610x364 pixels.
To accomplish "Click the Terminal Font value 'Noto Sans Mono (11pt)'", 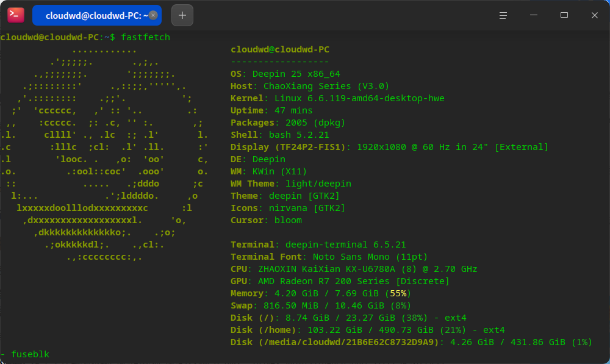I will (x=370, y=257).
